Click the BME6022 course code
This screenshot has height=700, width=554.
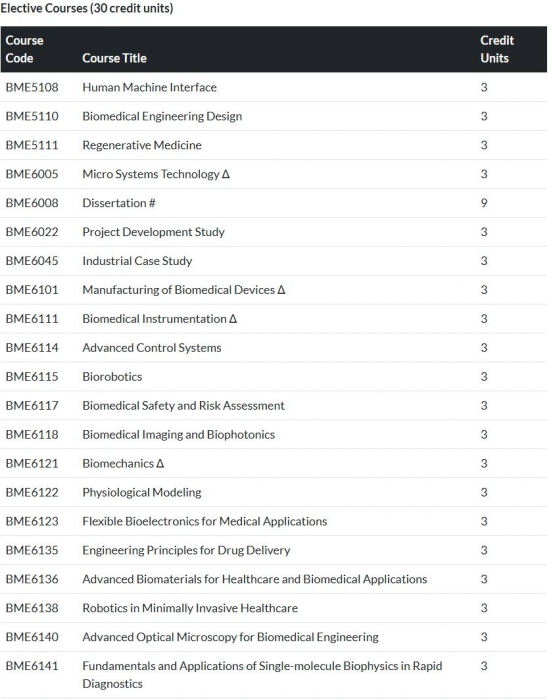[32, 232]
